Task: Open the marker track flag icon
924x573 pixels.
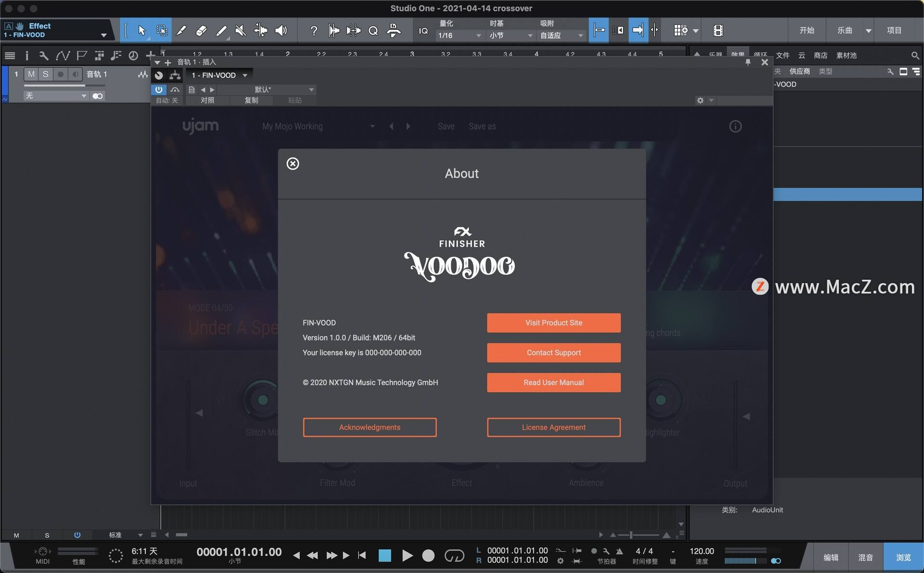Action: 82,55
